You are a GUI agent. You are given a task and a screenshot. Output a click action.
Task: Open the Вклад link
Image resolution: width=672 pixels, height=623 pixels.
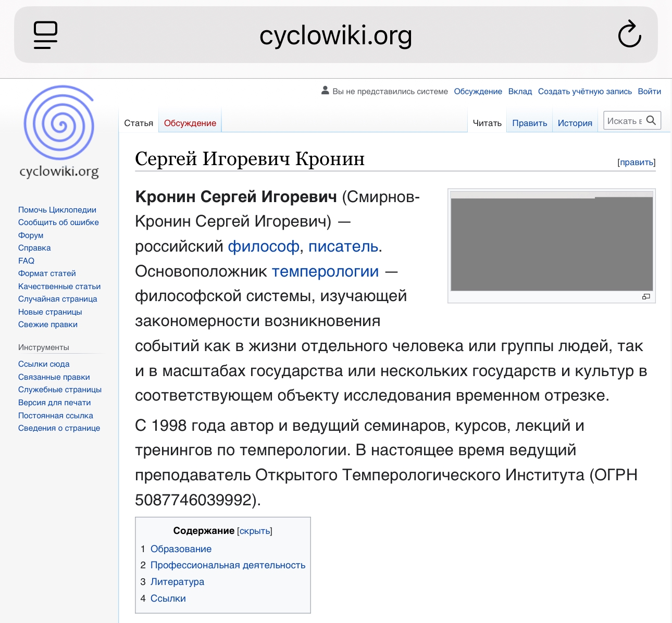pyautogui.click(x=520, y=91)
